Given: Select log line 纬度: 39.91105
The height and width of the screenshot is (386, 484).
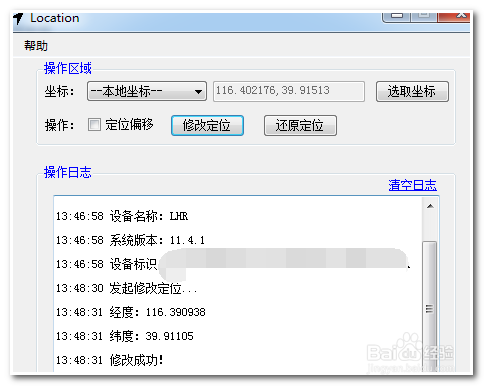Looking at the screenshot, I should click(x=124, y=336).
